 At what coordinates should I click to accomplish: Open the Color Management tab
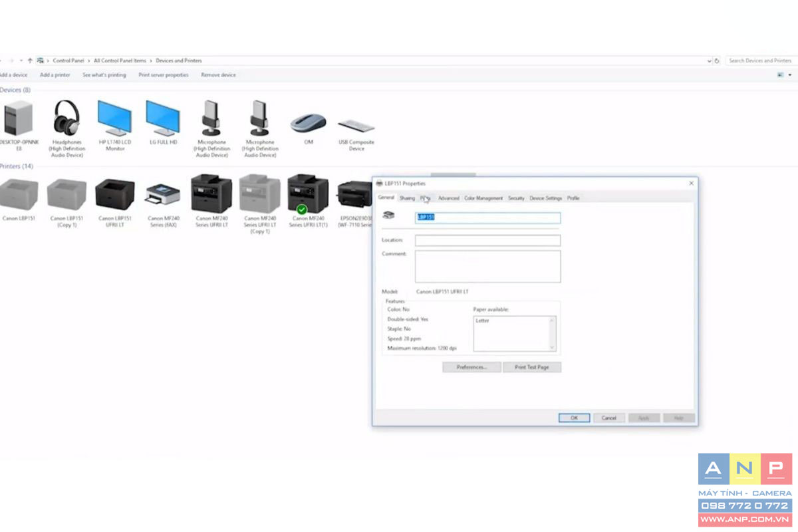coord(483,198)
